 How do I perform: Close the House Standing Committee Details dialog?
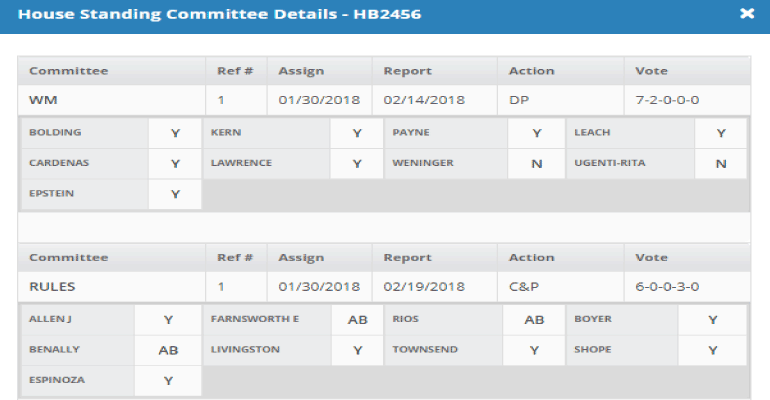pos(746,14)
